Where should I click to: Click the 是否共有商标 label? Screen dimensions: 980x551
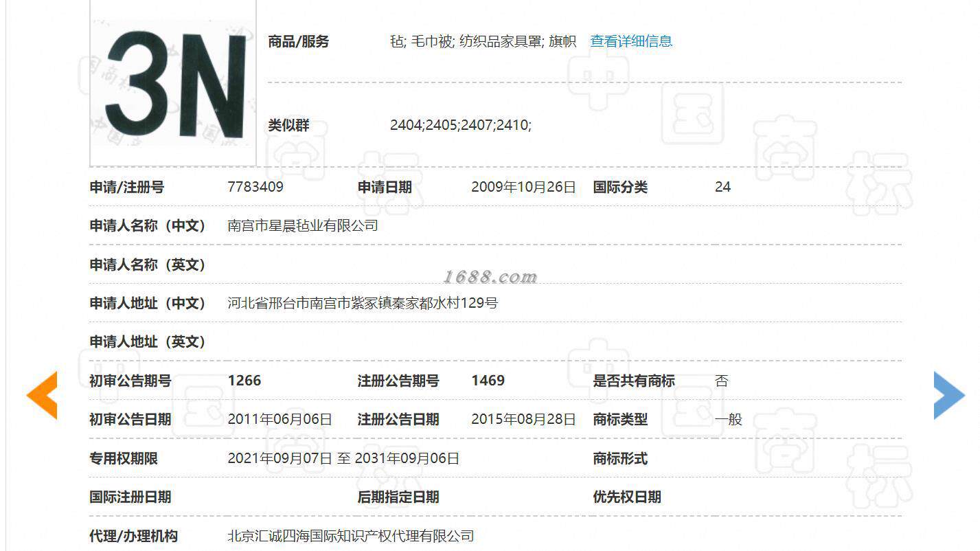[634, 381]
